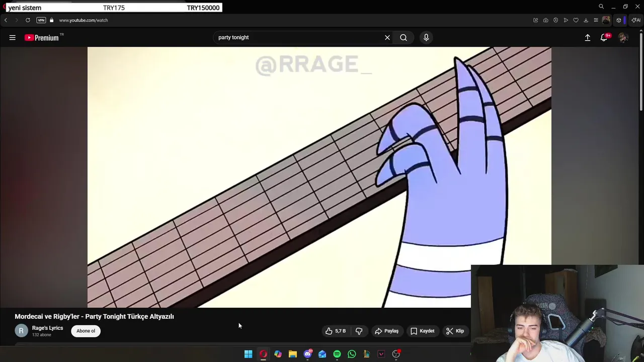Create a clip with Klip button

(x=455, y=331)
